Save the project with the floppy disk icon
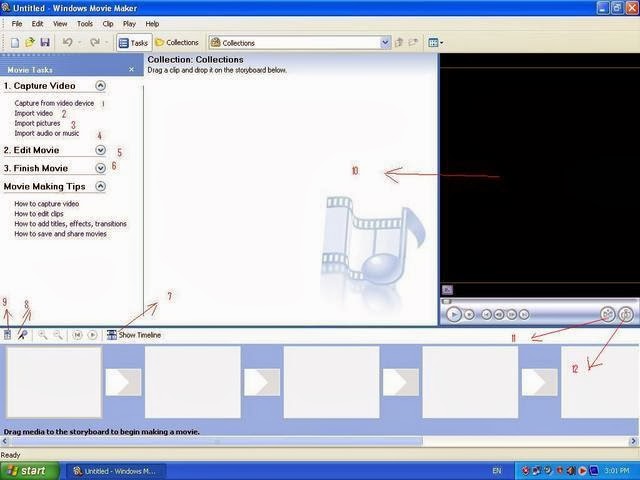Image resolution: width=640 pixels, height=480 pixels. [44, 42]
